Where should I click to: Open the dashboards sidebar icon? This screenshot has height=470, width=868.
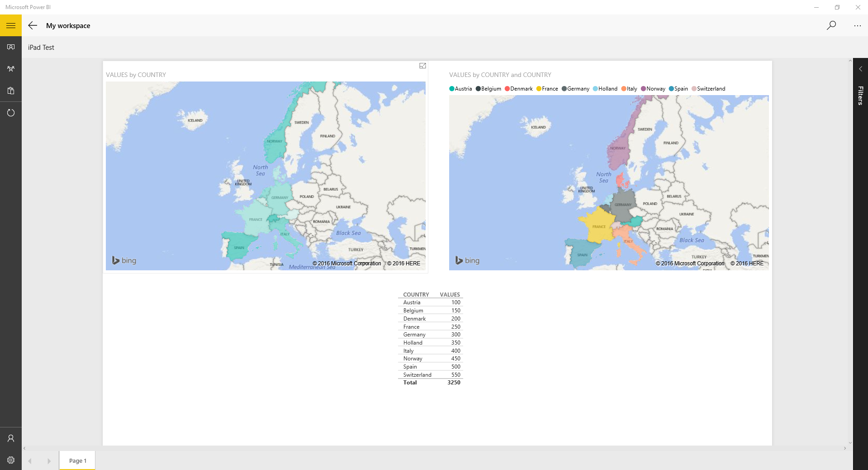pyautogui.click(x=11, y=47)
